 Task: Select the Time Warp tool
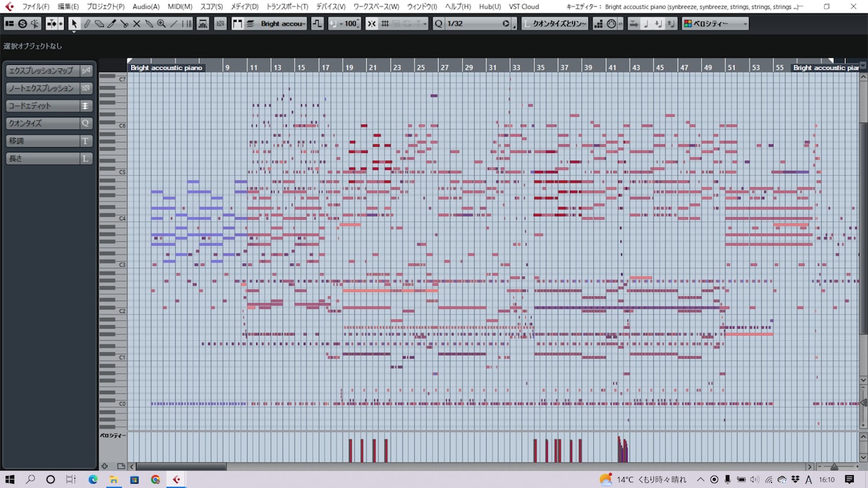click(186, 23)
